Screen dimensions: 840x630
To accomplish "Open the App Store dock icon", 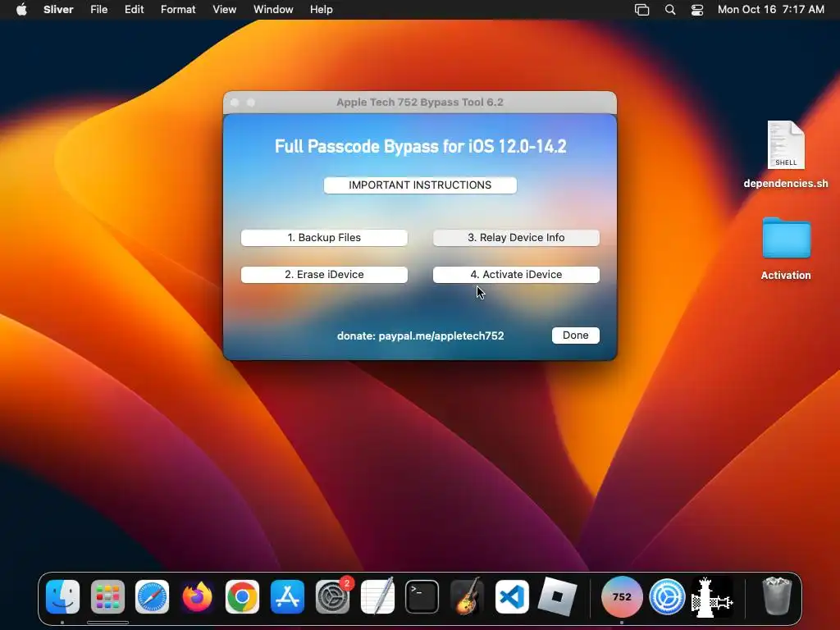I will point(287,597).
